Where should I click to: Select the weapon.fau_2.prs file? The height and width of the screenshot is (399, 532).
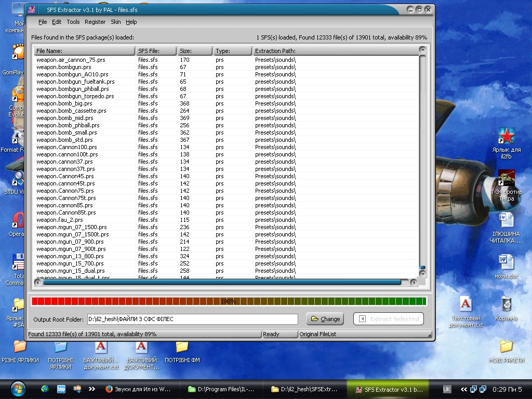tap(60, 220)
